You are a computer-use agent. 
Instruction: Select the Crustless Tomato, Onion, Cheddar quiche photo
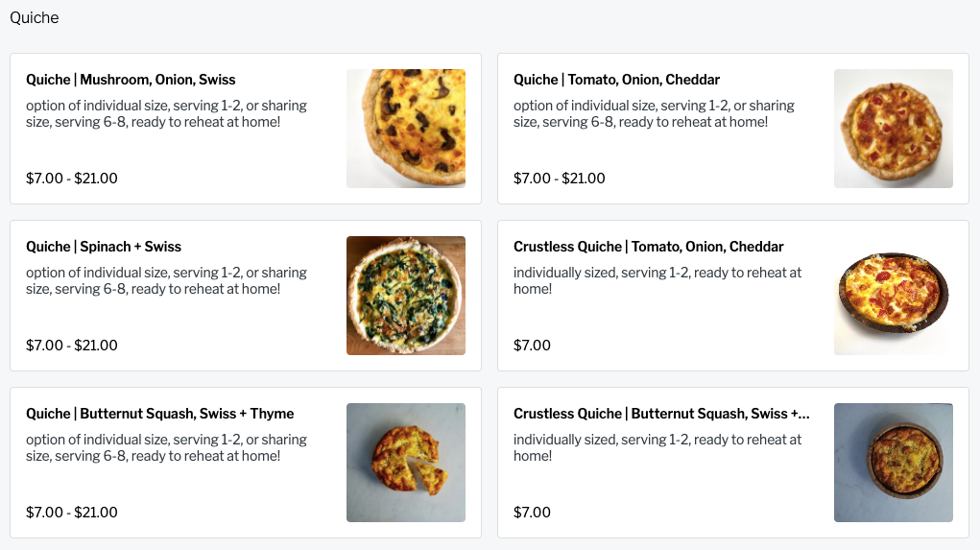pos(893,296)
